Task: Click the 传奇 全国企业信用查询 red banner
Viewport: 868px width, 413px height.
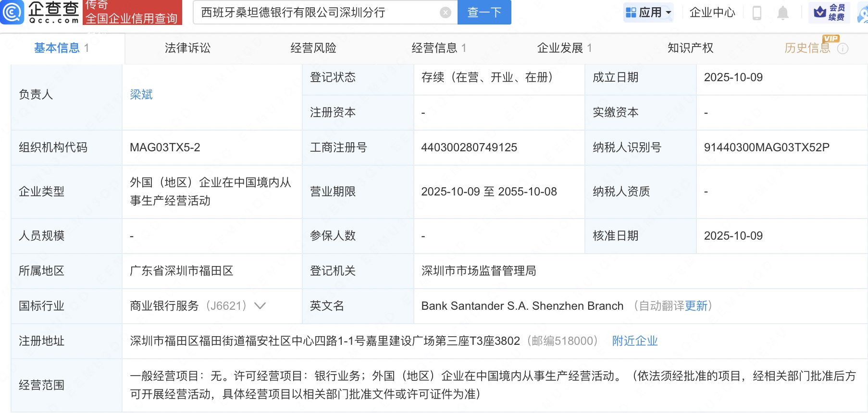Action: 132,12
